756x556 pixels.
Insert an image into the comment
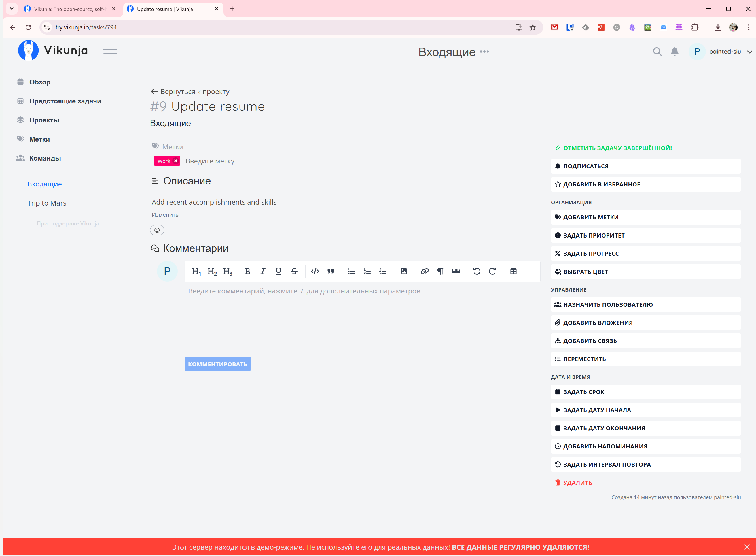point(403,271)
